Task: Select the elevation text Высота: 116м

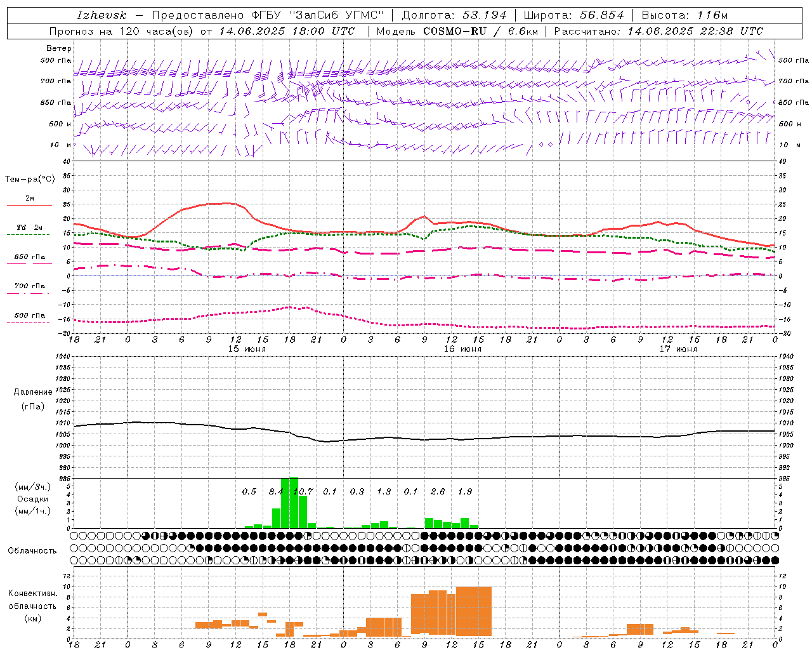Action: click(x=684, y=15)
